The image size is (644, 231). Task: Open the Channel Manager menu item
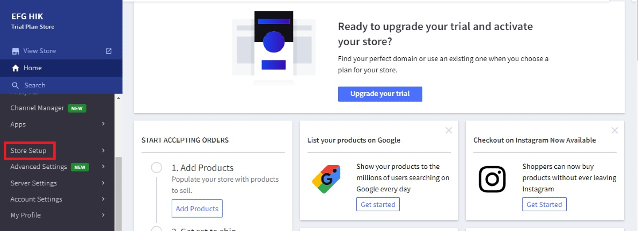click(x=38, y=108)
